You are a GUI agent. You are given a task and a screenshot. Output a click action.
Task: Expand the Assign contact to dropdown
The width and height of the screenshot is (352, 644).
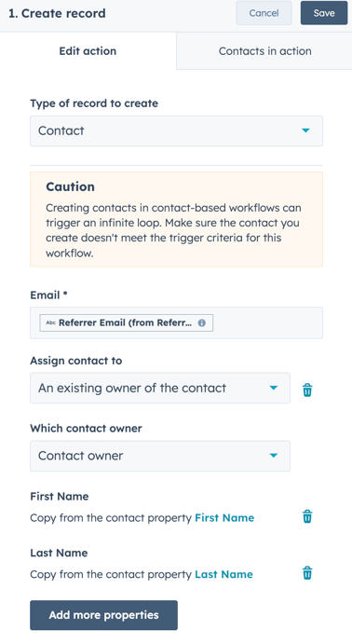(x=160, y=388)
